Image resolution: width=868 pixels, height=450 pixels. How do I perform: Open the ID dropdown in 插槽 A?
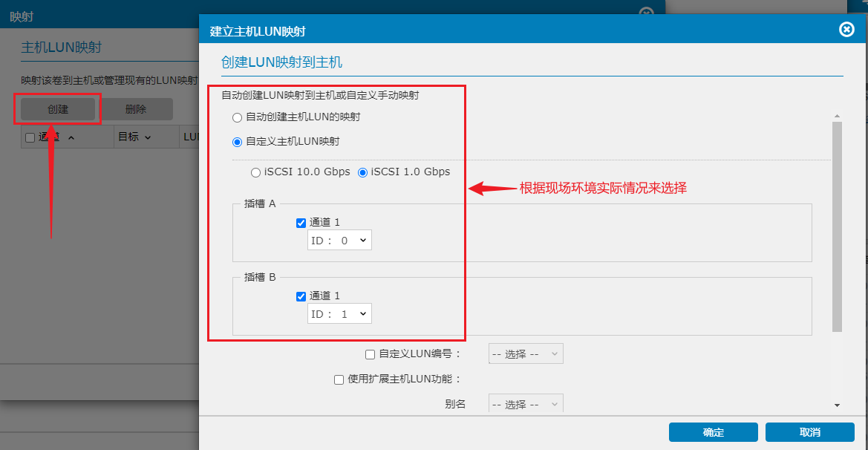pyautogui.click(x=339, y=241)
